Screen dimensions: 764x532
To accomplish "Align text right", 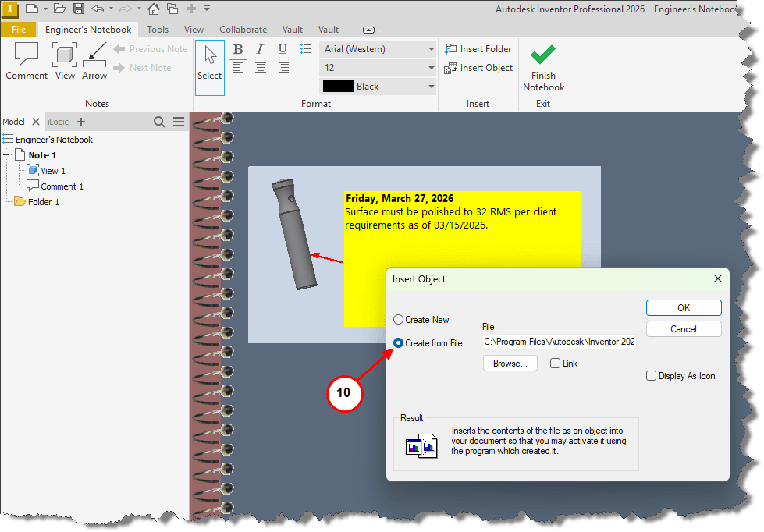I will pyautogui.click(x=283, y=68).
